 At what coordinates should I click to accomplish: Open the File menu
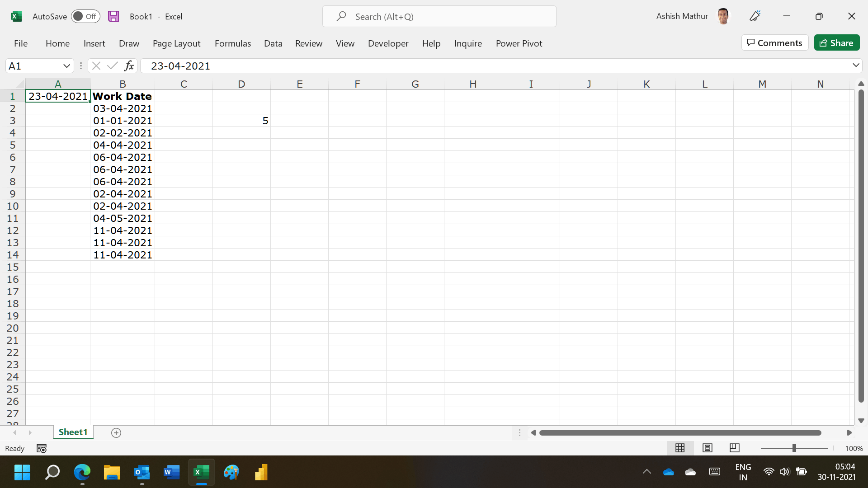click(x=21, y=43)
